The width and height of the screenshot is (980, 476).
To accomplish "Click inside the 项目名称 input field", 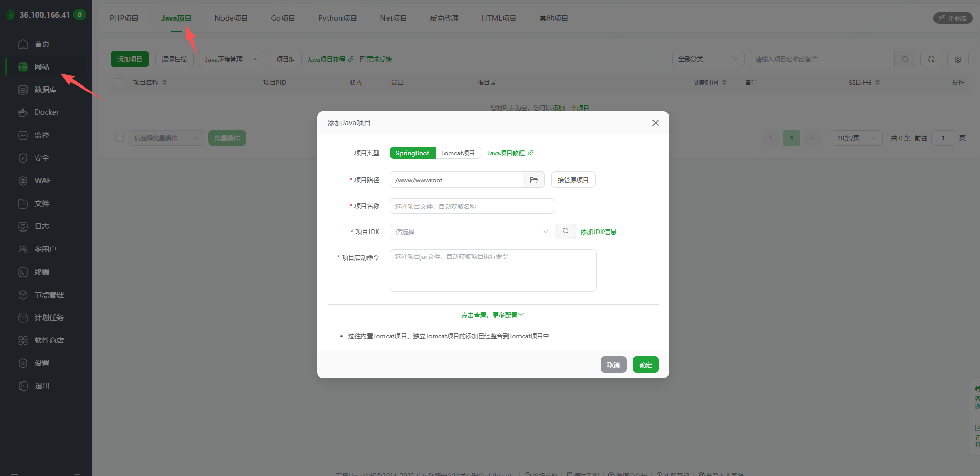I will tap(471, 206).
